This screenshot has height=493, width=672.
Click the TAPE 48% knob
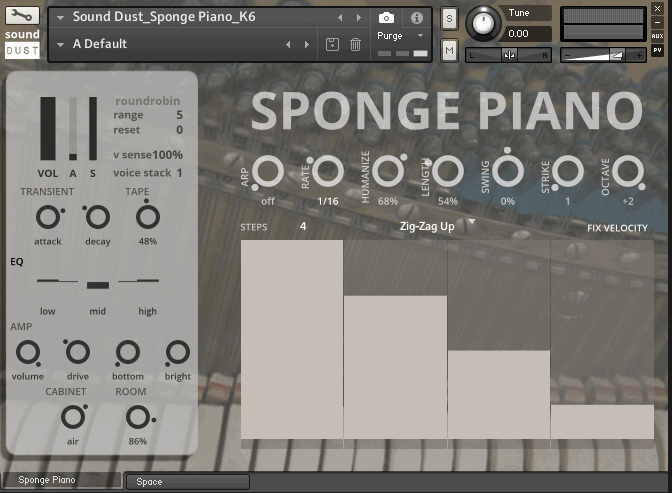point(148,216)
